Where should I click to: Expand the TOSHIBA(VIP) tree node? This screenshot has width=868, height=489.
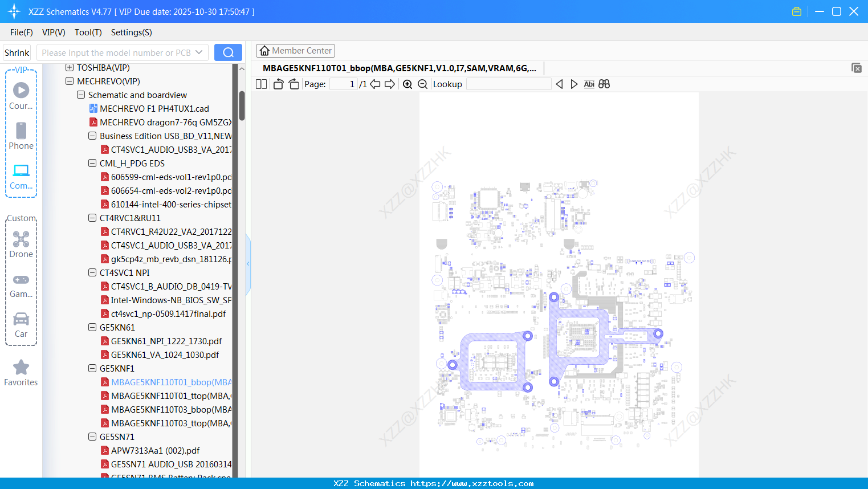coord(70,68)
